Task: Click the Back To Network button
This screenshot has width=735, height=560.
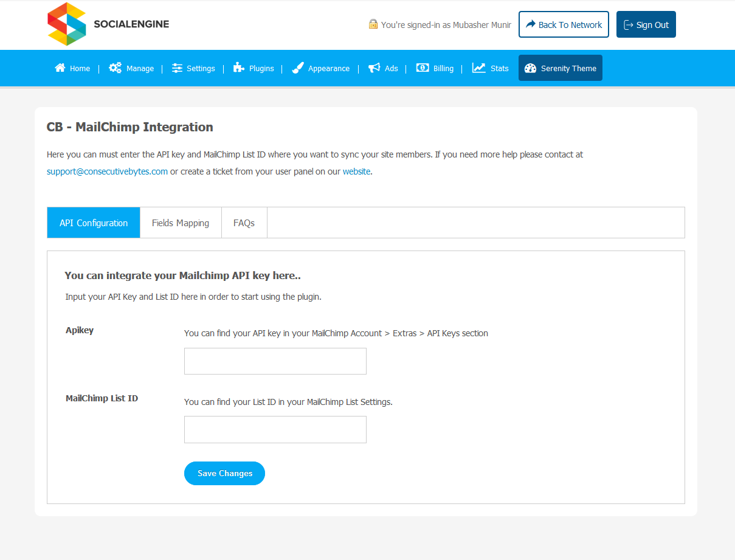Action: [564, 25]
